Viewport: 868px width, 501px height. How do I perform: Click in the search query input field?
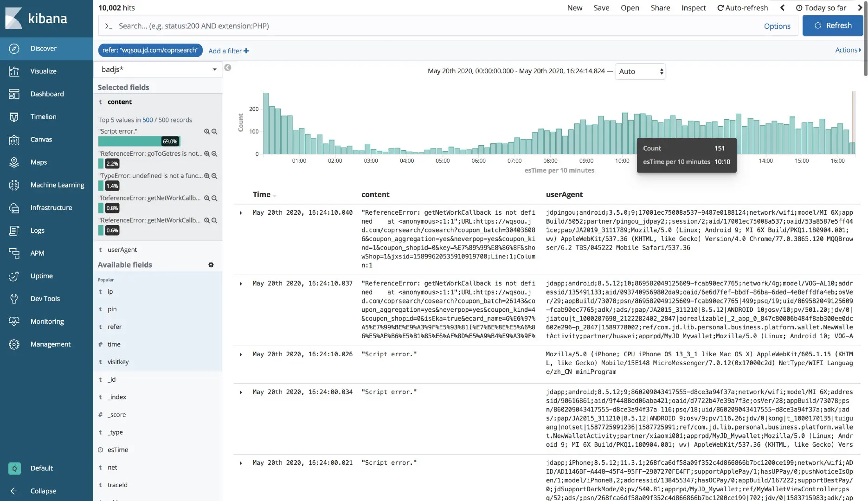[x=431, y=26]
